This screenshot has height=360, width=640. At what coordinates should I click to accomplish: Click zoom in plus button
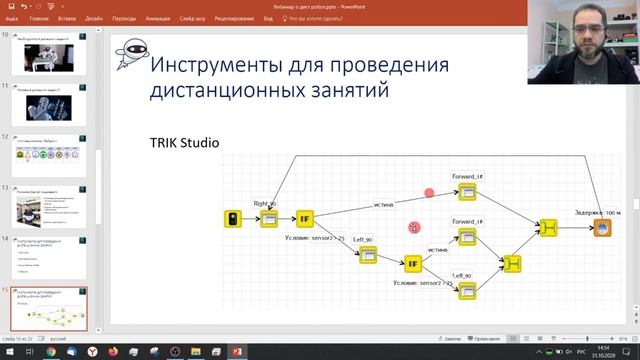tap(612, 339)
